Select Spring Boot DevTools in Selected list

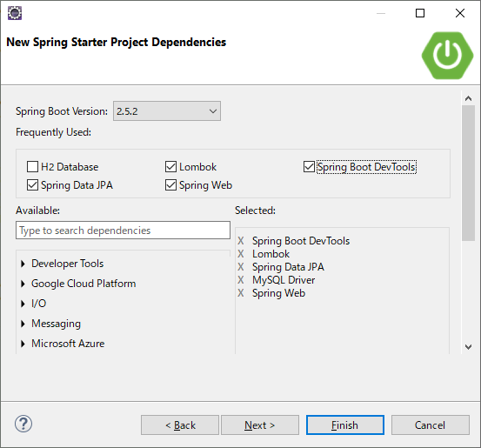pos(301,241)
